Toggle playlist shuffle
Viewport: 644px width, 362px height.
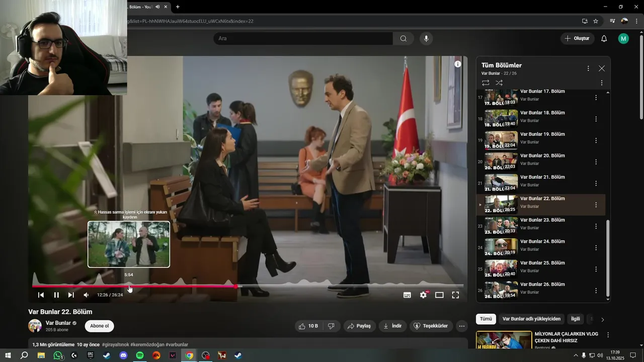499,82
